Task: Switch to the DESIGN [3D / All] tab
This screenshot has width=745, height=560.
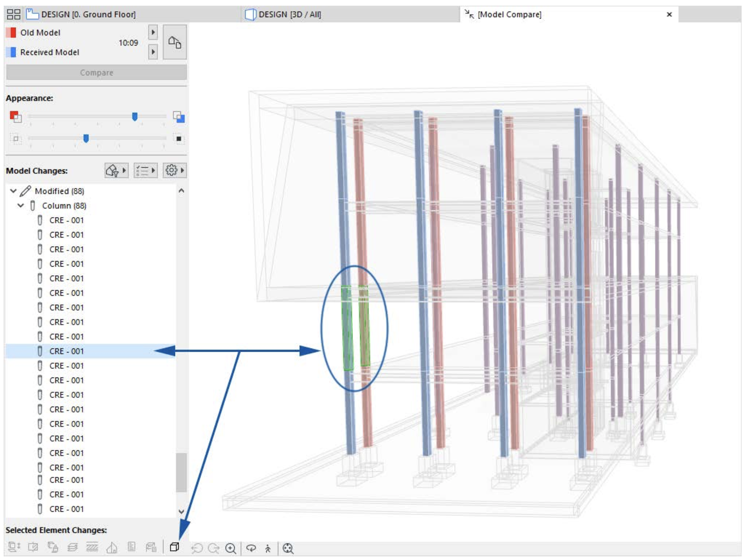Action: coord(289,14)
